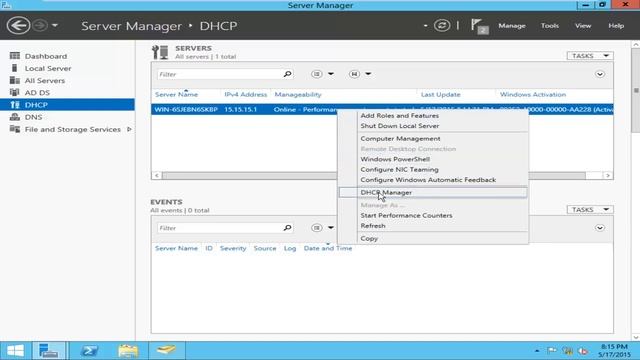
Task: Sort events by Severity column
Action: [x=233, y=248]
